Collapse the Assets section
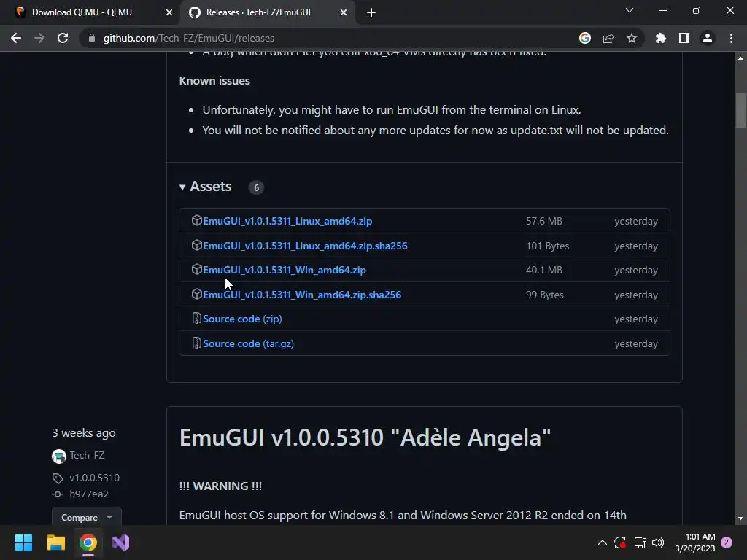747x560 pixels. pyautogui.click(x=205, y=187)
